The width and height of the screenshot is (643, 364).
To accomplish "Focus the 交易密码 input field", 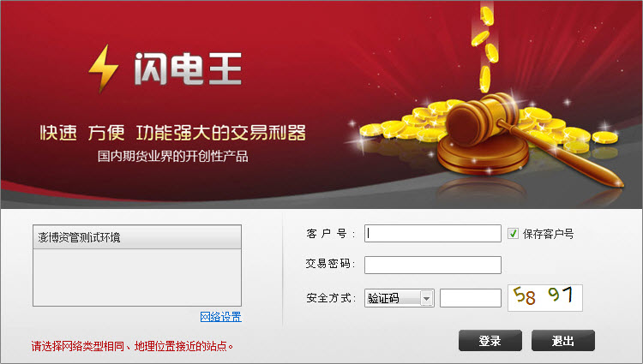I will (433, 265).
